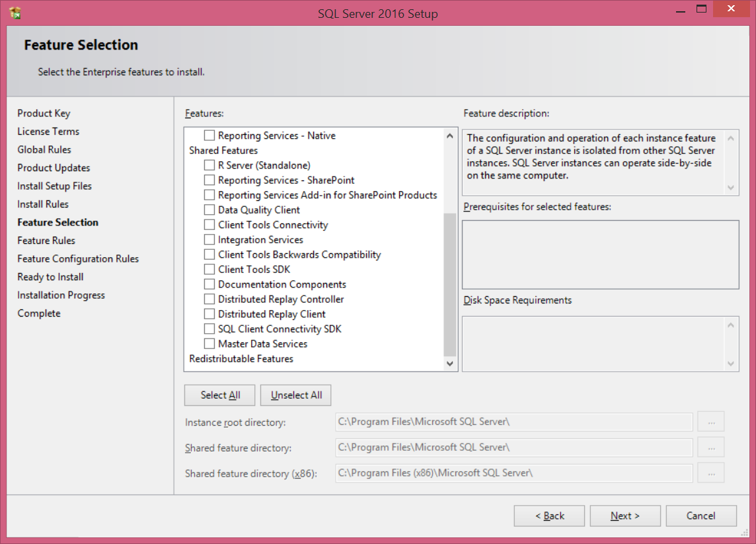
Task: Select the Product Updates step
Action: pyautogui.click(x=54, y=168)
